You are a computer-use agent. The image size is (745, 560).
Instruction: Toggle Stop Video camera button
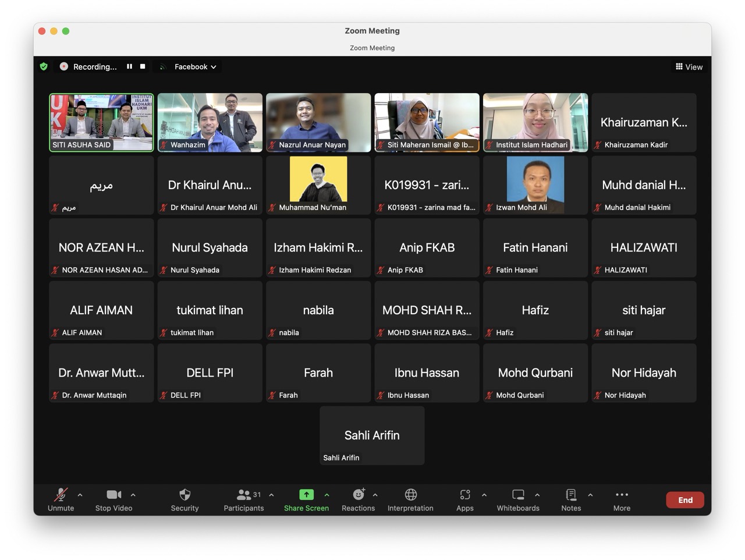tap(113, 495)
